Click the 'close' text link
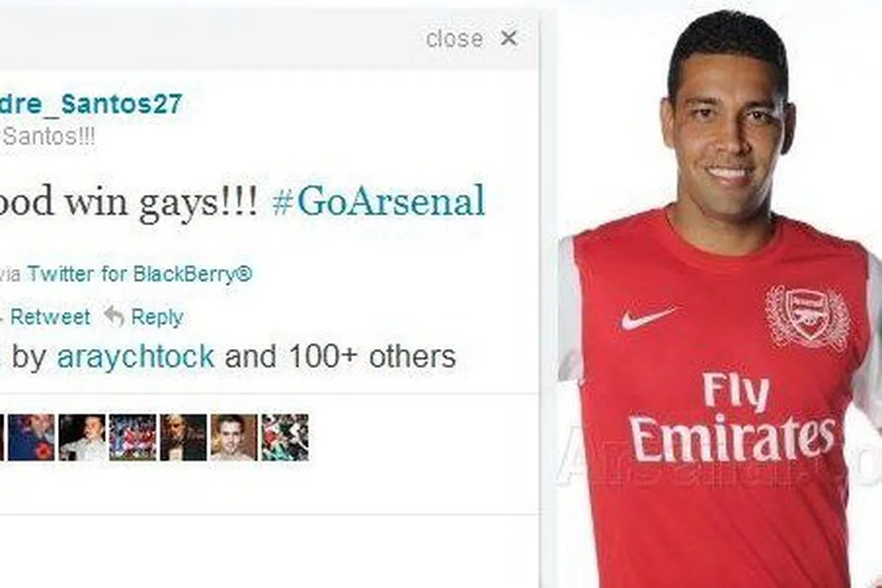The width and height of the screenshot is (882, 588). tap(454, 39)
